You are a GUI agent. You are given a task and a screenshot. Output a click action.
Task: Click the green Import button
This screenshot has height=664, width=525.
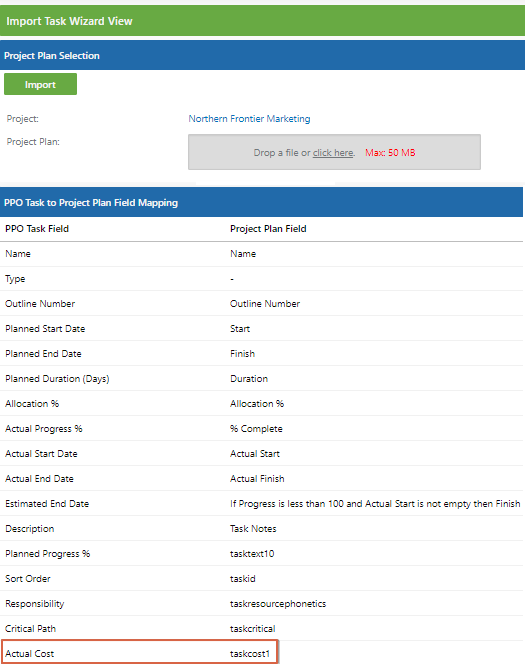pyautogui.click(x=40, y=84)
